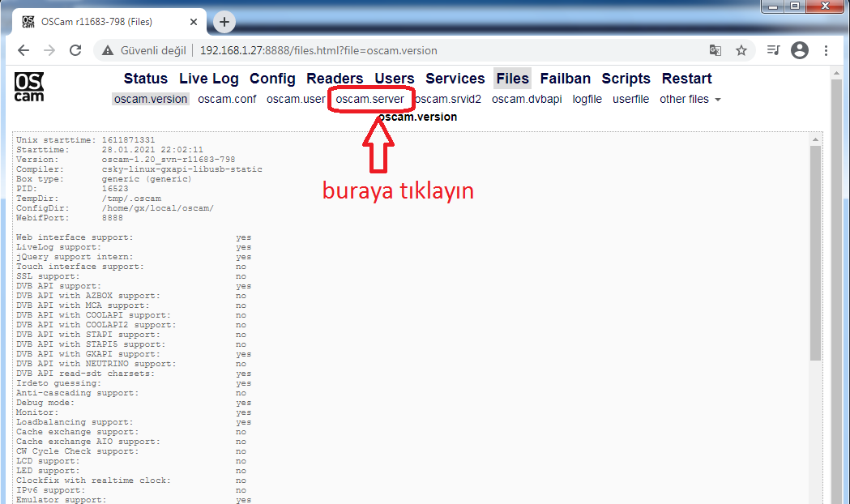Click the ConfigDir path /home/gx/local/oscam/

(158, 208)
